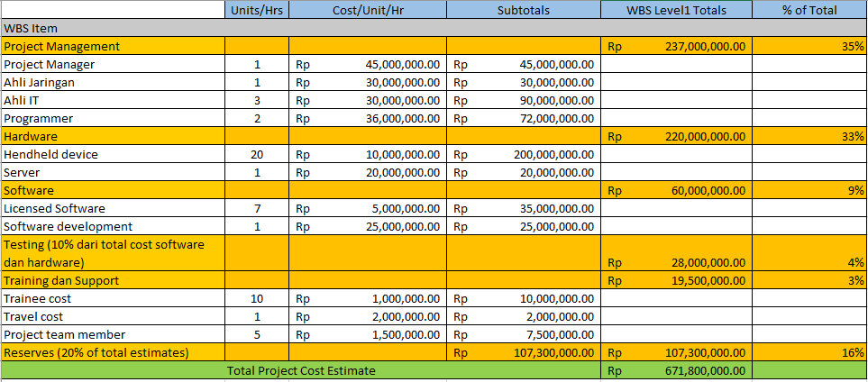
Task: Select the Trainee cost subtotal 10,000,000.00
Action: (x=524, y=298)
